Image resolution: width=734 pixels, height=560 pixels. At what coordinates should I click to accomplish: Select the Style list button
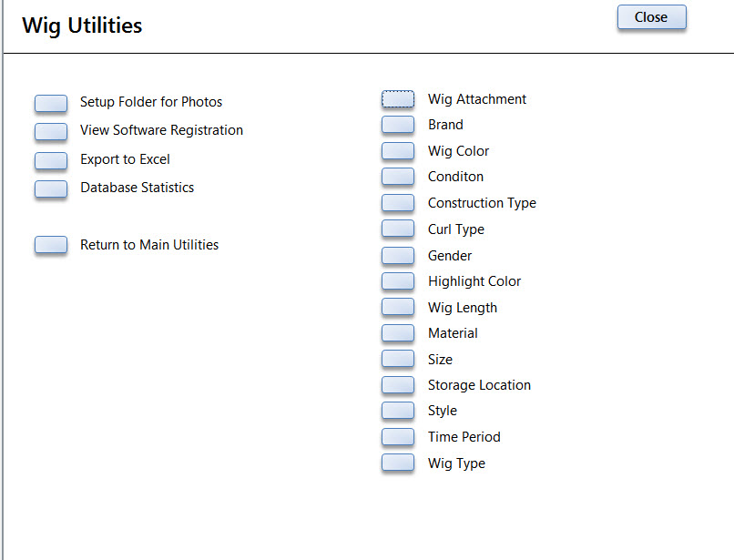point(398,410)
